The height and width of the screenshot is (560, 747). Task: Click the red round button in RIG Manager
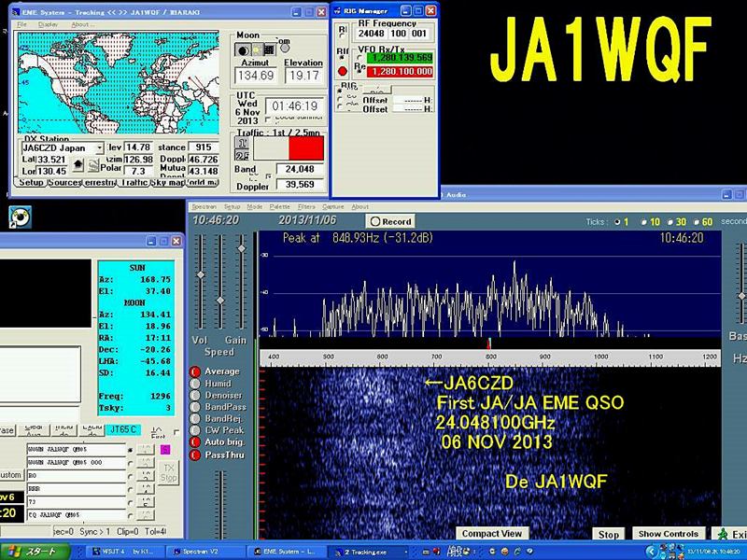342,72
